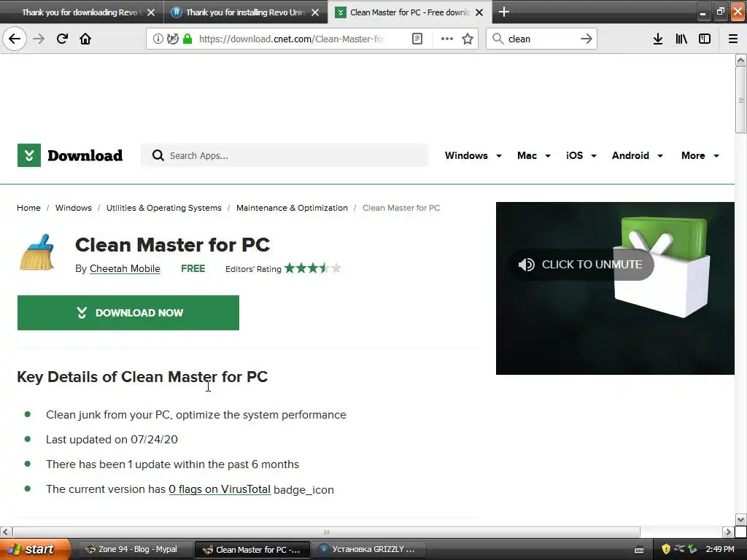Click the green CNET Download logo icon

tap(29, 155)
